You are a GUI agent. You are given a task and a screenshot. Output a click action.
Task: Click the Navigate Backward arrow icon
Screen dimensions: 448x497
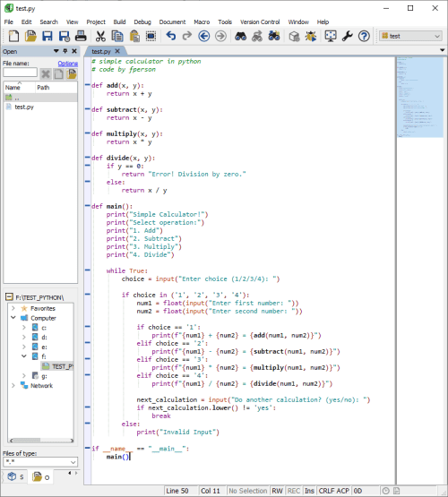click(204, 36)
